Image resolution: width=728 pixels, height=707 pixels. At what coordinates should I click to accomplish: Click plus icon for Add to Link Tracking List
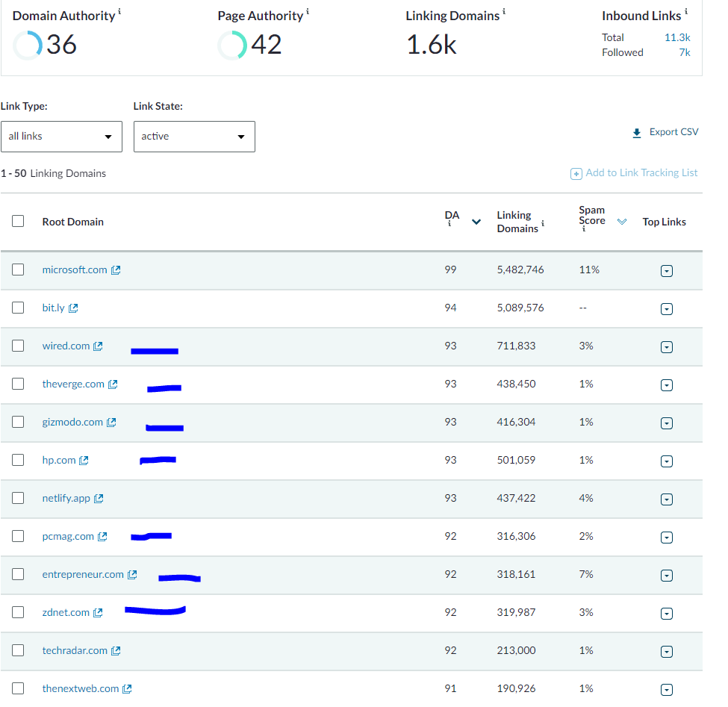(x=576, y=174)
